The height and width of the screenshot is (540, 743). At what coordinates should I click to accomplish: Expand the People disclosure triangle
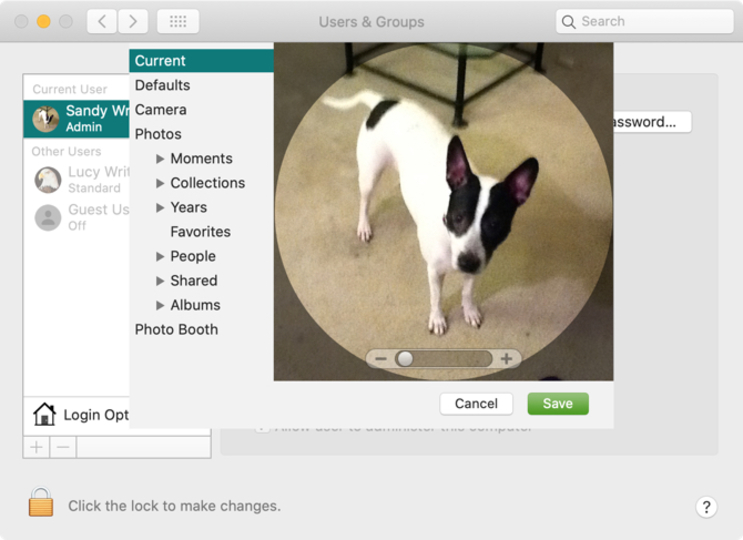coord(160,256)
